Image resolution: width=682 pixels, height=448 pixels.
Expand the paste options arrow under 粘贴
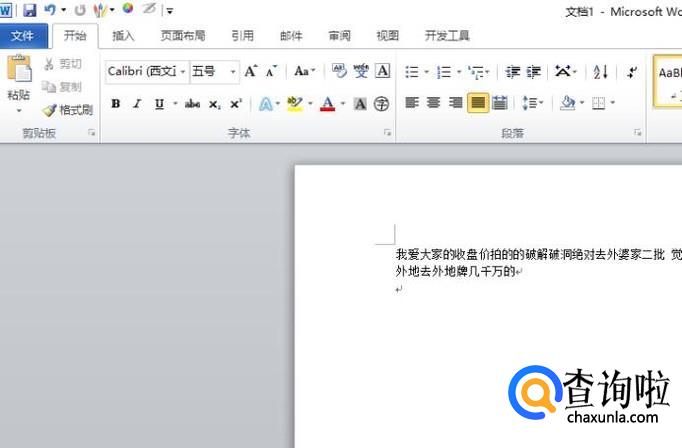[x=19, y=110]
